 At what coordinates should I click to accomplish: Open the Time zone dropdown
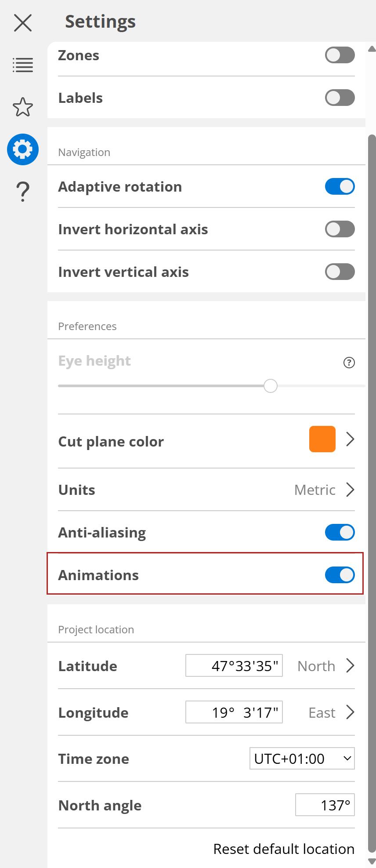pos(302,759)
